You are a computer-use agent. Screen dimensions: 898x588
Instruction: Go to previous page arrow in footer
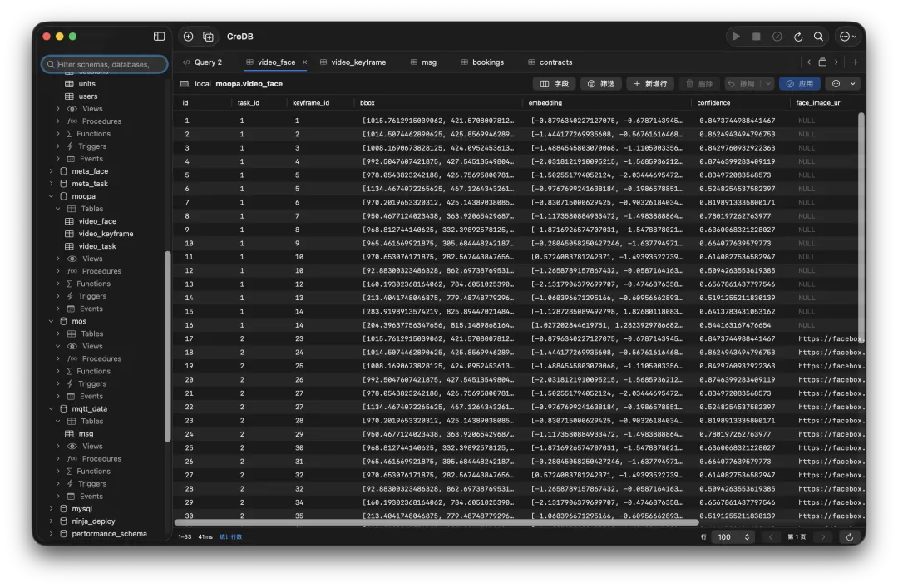click(771, 537)
